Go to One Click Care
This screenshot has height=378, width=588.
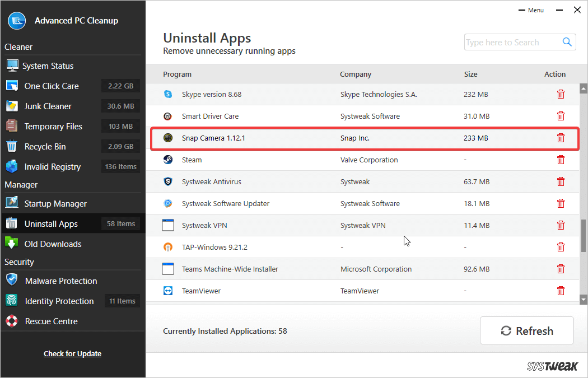pyautogui.click(x=51, y=86)
